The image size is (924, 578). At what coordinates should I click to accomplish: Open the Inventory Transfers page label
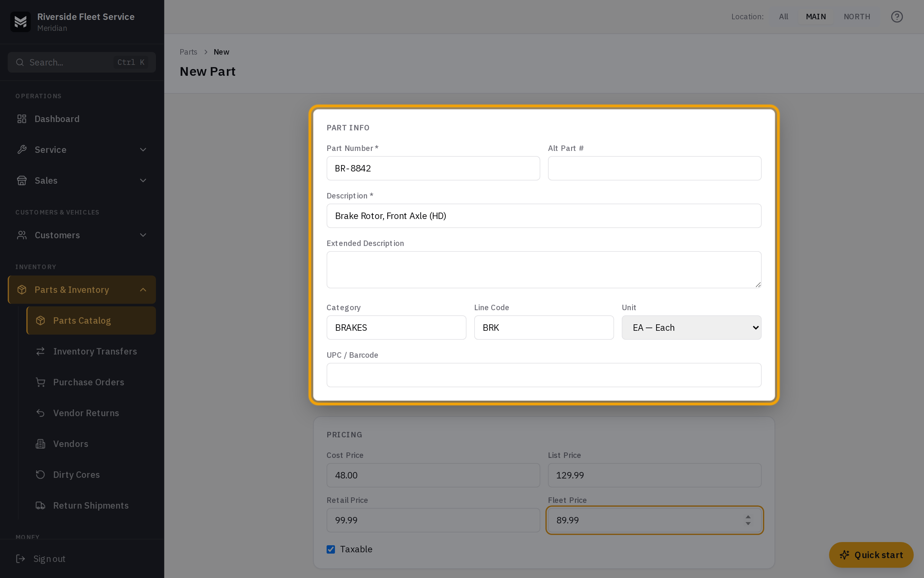coord(95,351)
